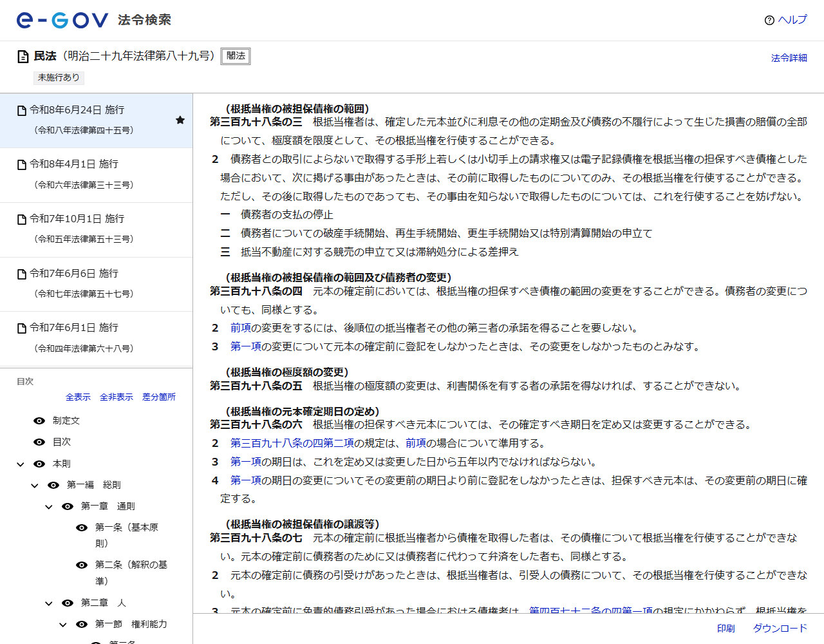Click the file icon for 令和8年4月1日 施行
824x644 pixels.
pos(22,165)
